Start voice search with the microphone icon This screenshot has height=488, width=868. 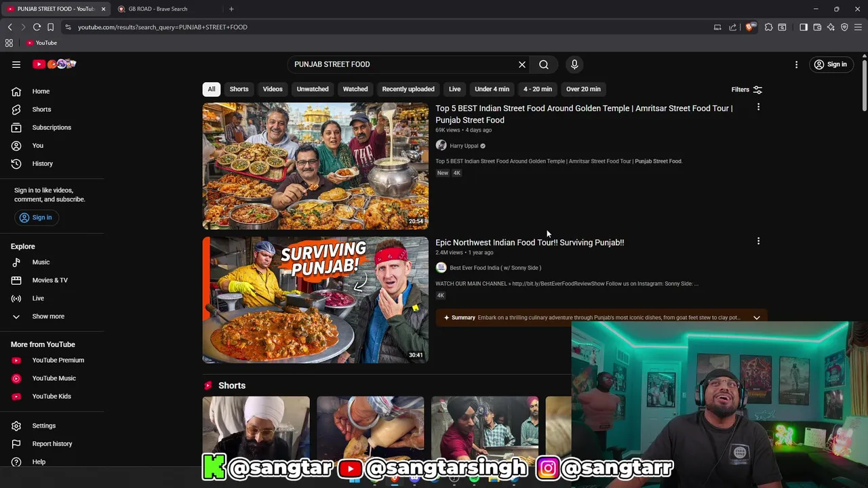574,64
